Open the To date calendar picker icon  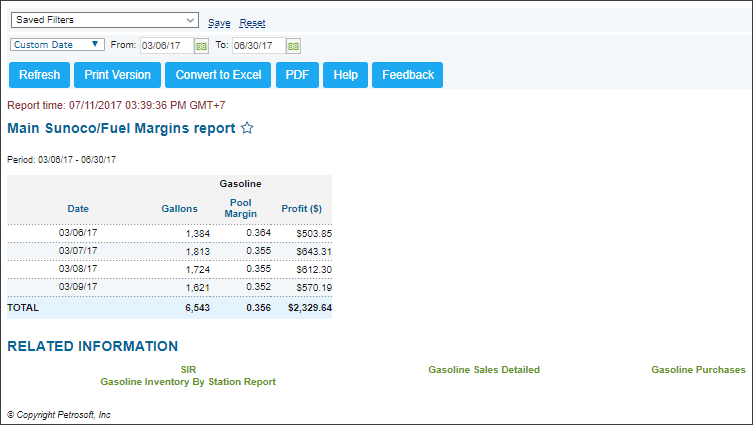point(293,46)
